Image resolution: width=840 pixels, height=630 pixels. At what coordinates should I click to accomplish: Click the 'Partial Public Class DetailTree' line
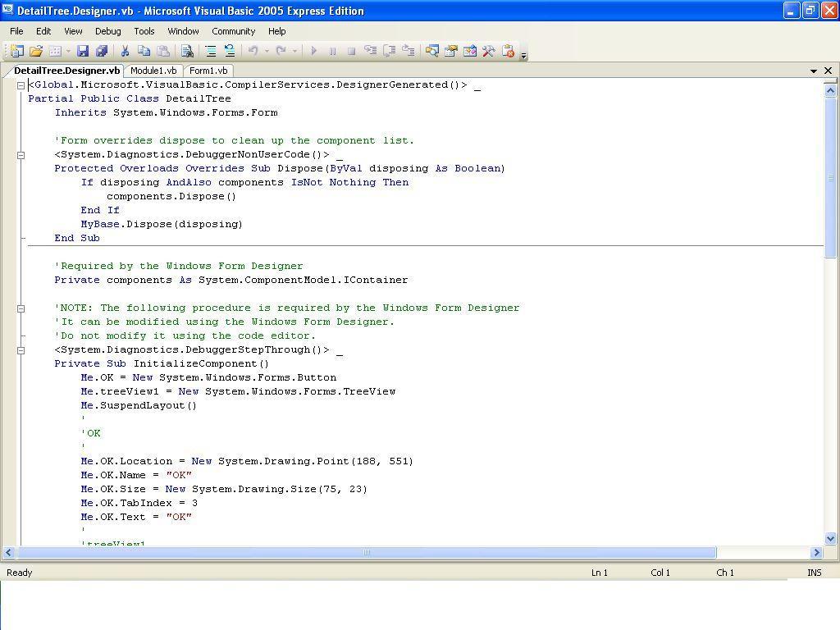click(130, 98)
